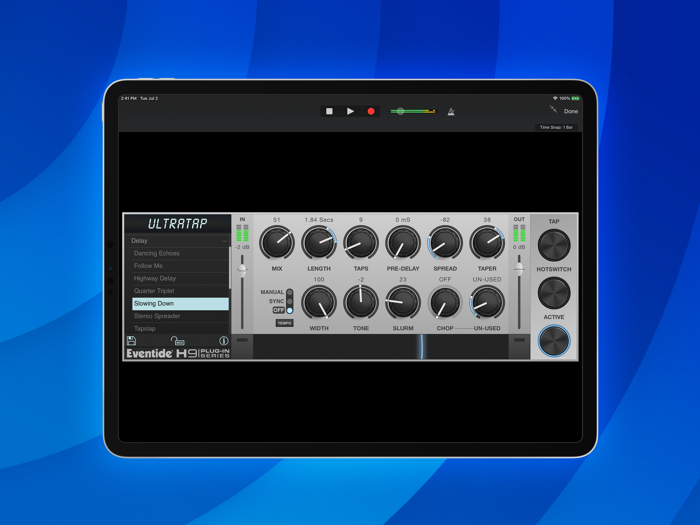
Task: Click the CHOP knob
Action: pyautogui.click(x=445, y=302)
